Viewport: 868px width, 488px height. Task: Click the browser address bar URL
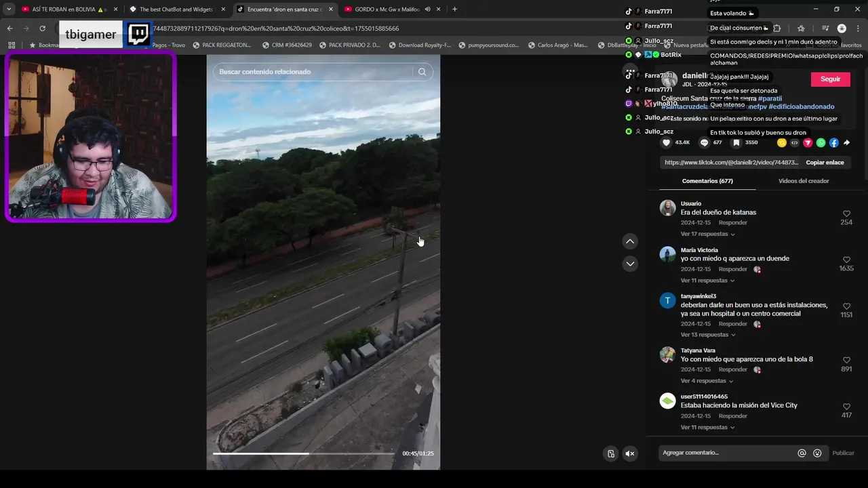point(276,28)
